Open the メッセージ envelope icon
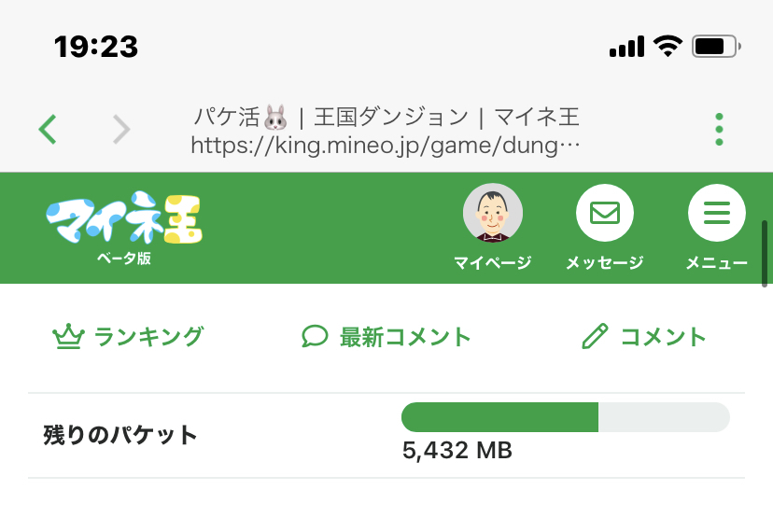This screenshot has width=773, height=532. click(605, 213)
